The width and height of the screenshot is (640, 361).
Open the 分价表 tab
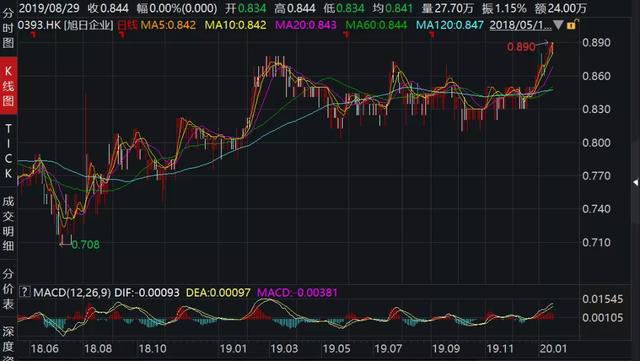click(8, 289)
